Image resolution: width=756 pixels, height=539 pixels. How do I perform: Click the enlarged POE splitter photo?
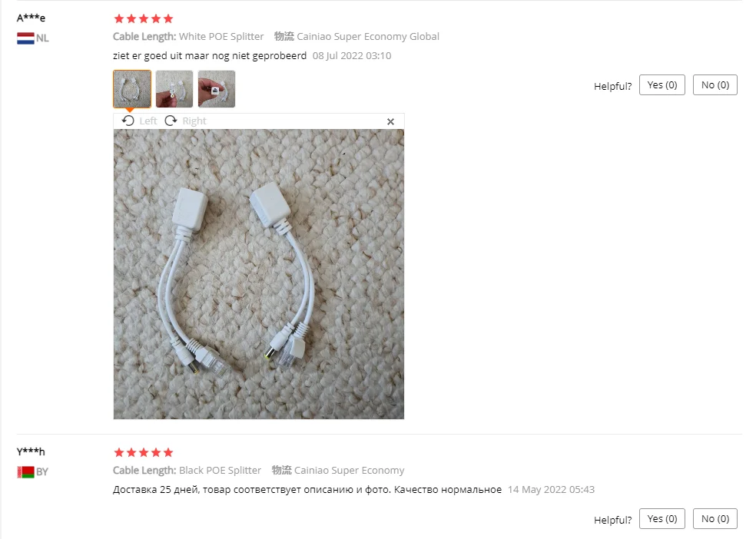[259, 274]
